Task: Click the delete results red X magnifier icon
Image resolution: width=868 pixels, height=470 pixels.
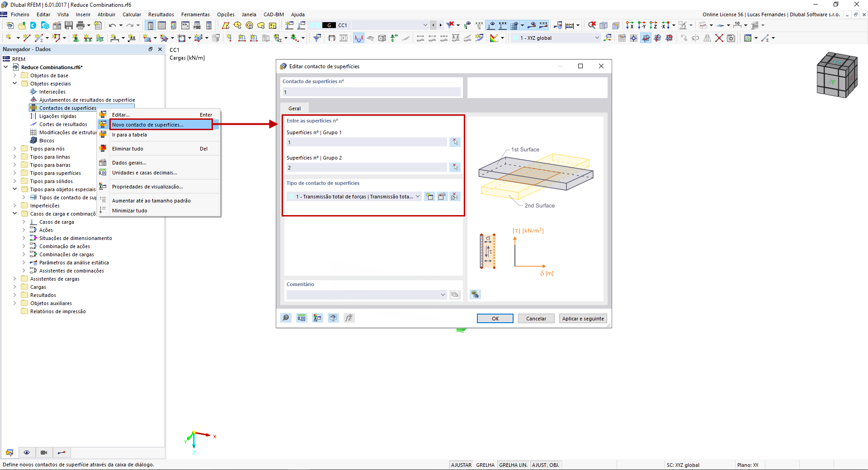Action: pos(592,25)
